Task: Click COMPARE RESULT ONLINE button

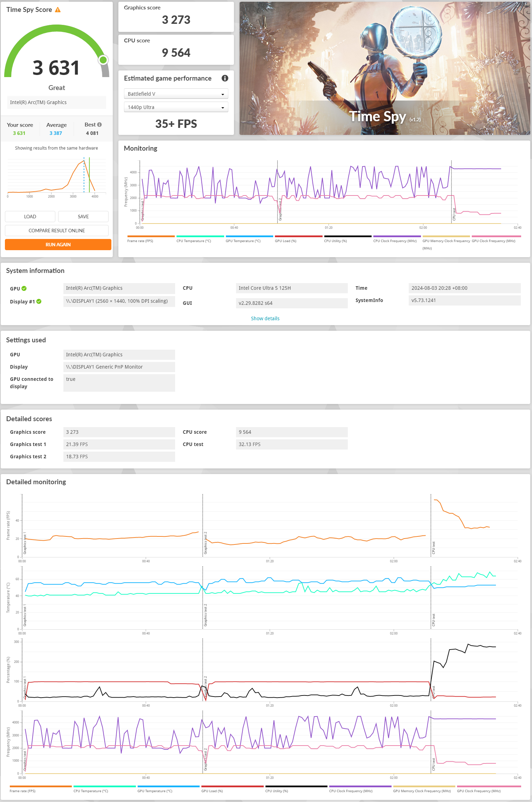Action: click(57, 231)
